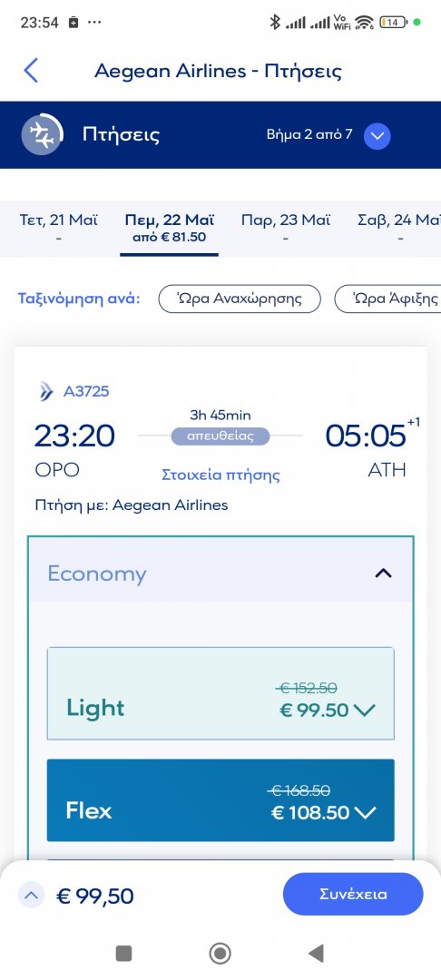Tap the flights airplane circle icon
The image size is (441, 980).
coord(43,134)
